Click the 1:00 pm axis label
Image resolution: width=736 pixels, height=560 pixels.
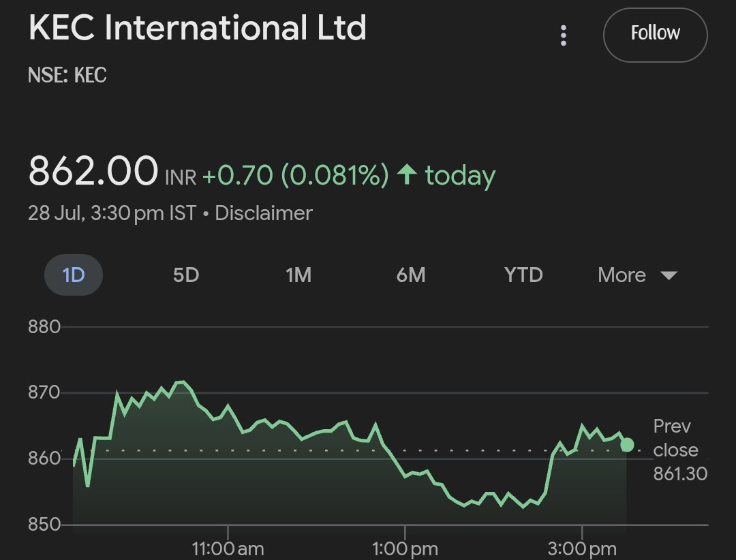(x=405, y=548)
